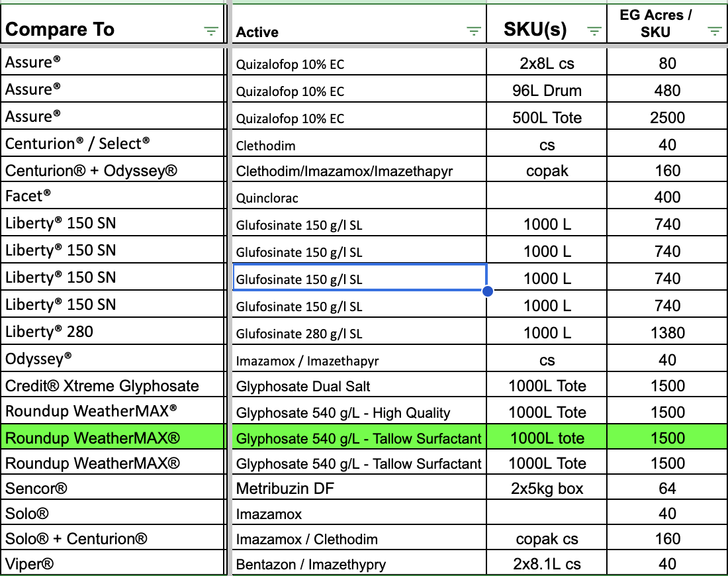Open the SKU(s) column filter
The height and width of the screenshot is (576, 728).
click(x=594, y=31)
